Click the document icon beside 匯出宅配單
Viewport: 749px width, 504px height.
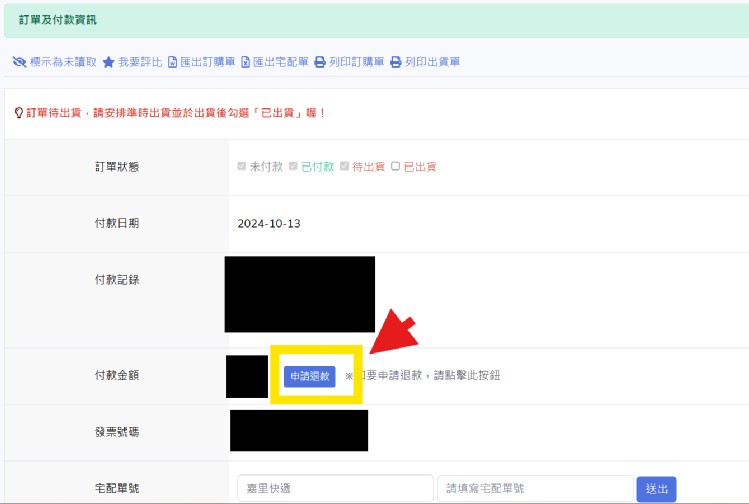[x=245, y=62]
